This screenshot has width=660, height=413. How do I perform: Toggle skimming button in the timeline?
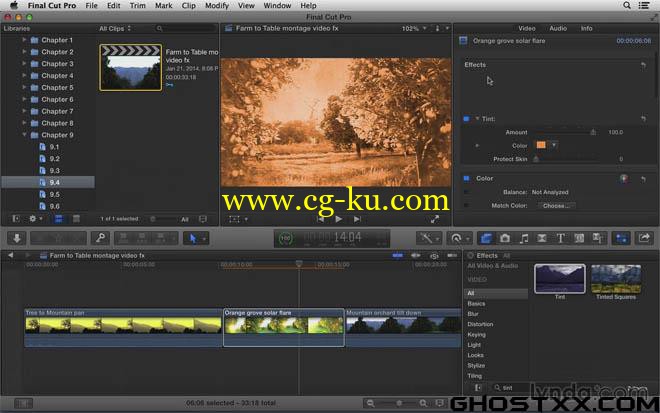point(397,256)
